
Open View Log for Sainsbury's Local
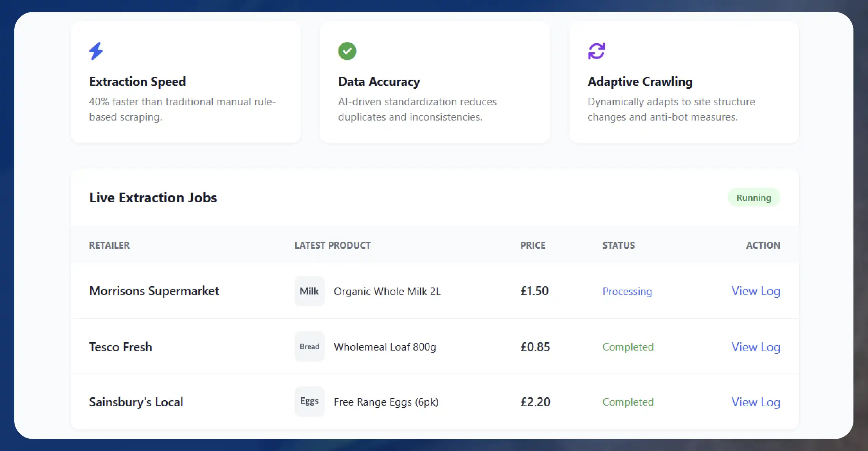click(x=756, y=402)
